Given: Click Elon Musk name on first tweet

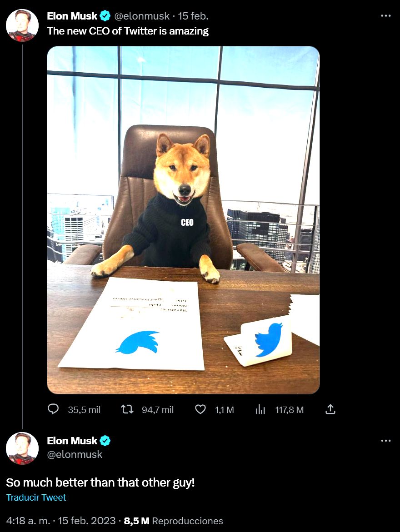Looking at the screenshot, I should tap(72, 16).
